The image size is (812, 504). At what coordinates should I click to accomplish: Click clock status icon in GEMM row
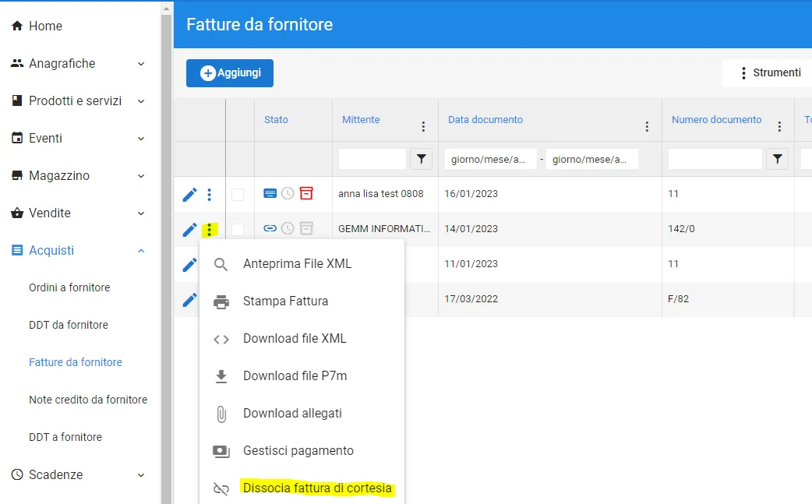(288, 228)
